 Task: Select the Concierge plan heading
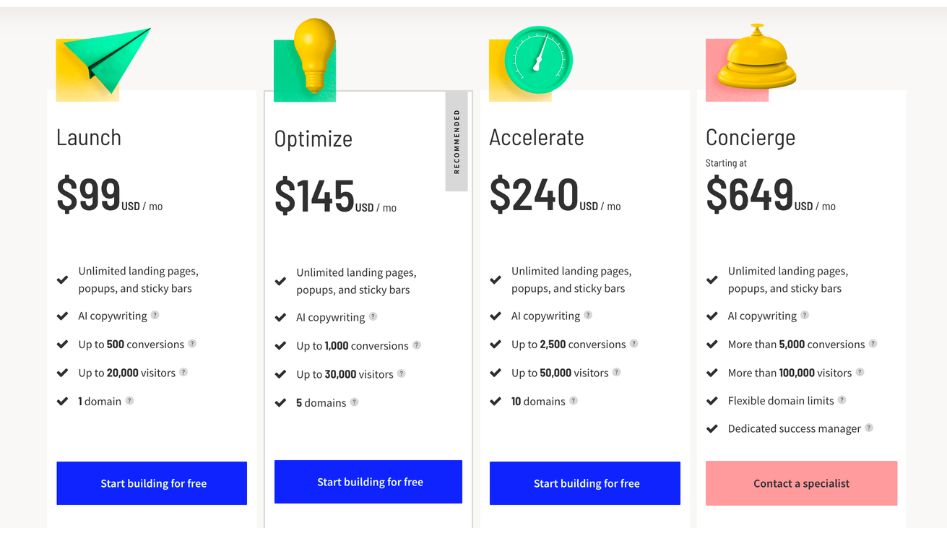[x=750, y=137]
